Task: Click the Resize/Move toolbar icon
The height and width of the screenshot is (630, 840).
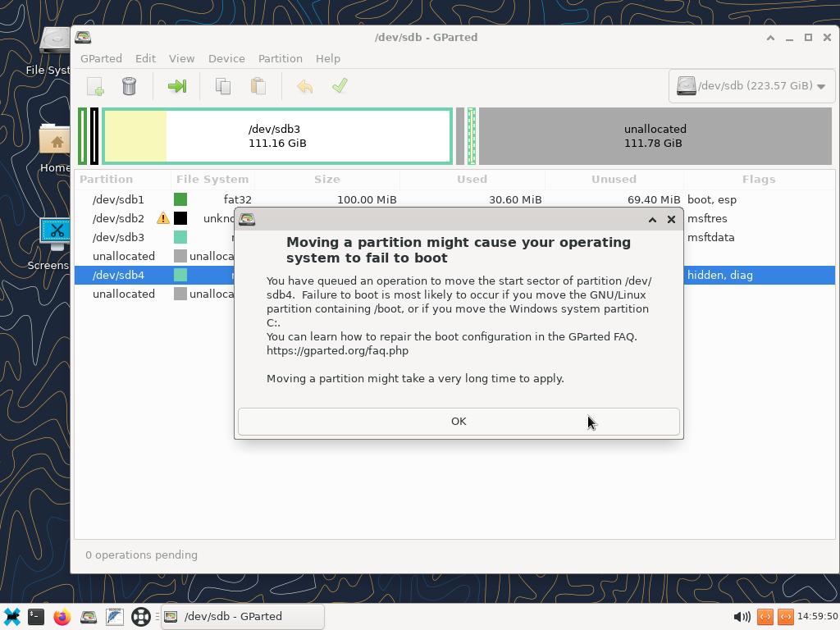Action: coord(176,86)
